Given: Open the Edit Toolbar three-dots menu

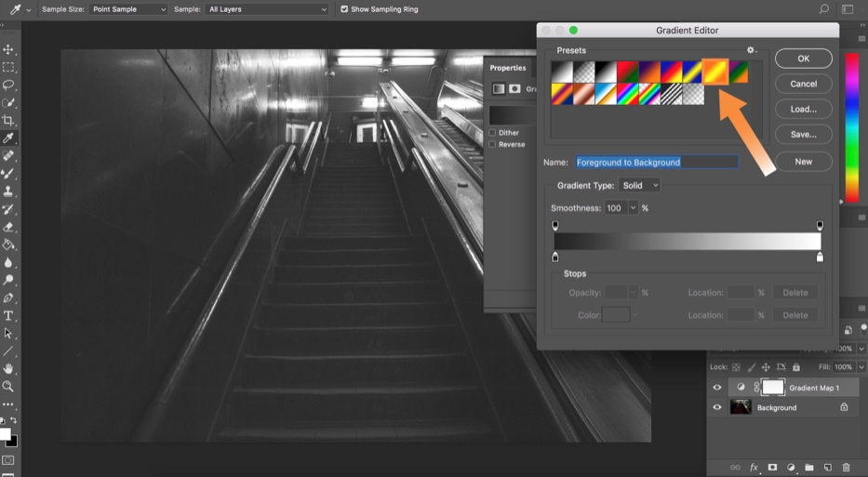Looking at the screenshot, I should coord(8,404).
